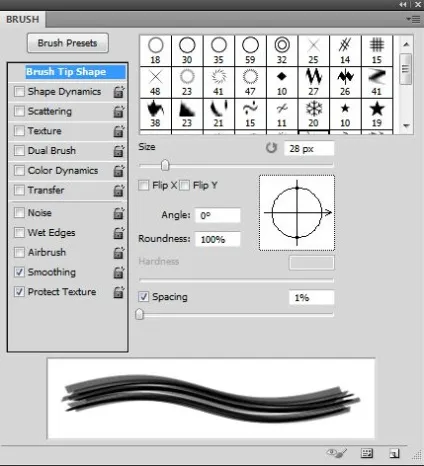
Task: Select the triangular wedge brush tip sized 23
Action: (x=187, y=114)
